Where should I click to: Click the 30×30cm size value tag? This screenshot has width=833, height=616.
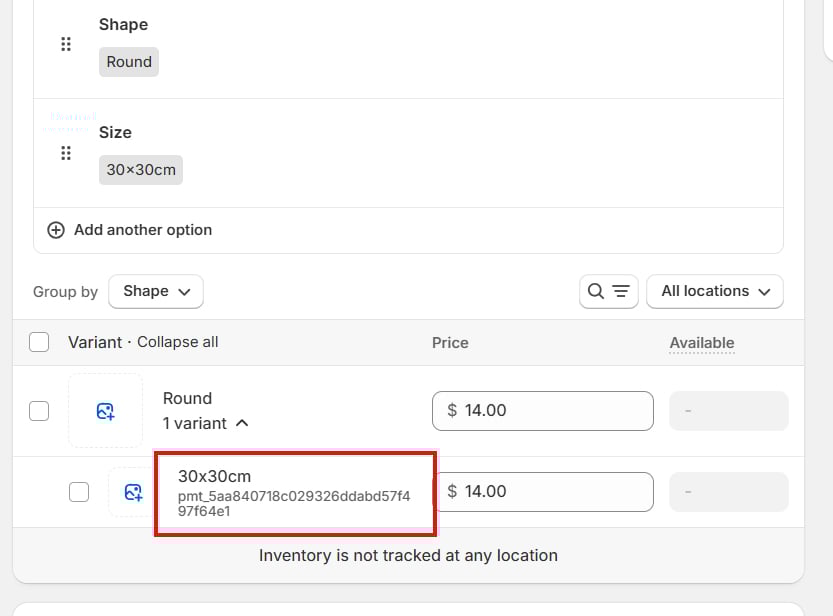tap(141, 170)
